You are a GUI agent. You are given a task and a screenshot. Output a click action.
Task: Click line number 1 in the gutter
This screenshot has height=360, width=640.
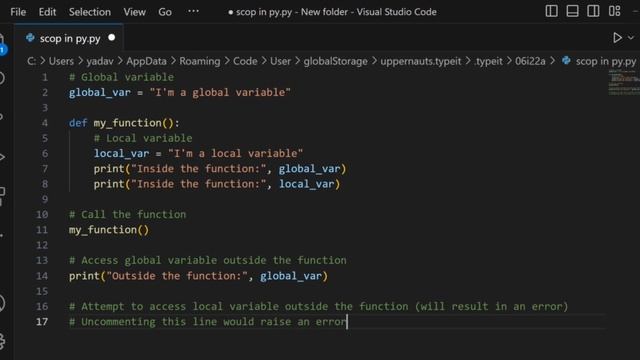(x=45, y=77)
